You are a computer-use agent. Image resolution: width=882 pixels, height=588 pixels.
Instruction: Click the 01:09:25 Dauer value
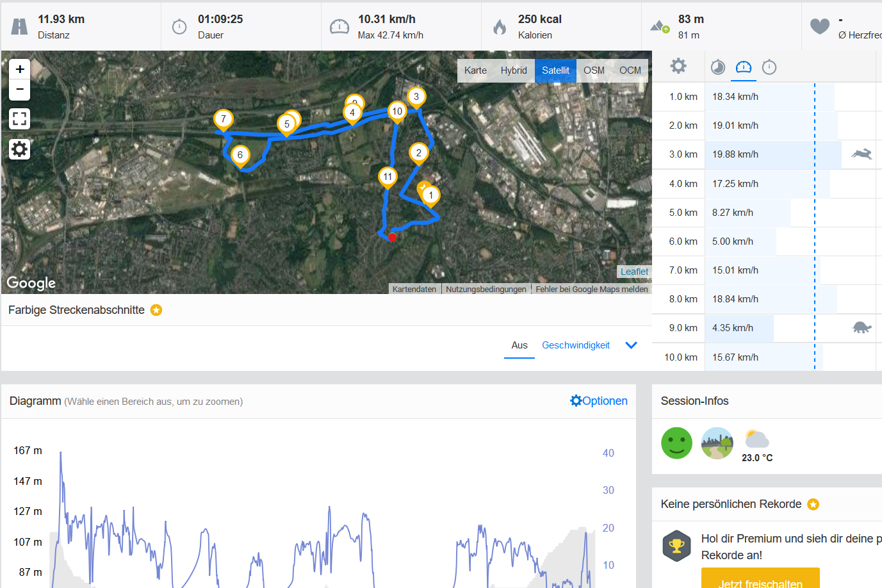(x=220, y=19)
